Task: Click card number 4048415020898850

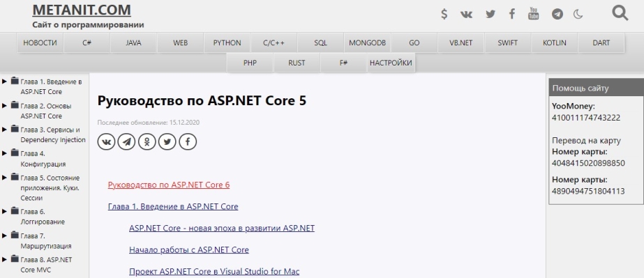Action: click(588, 163)
